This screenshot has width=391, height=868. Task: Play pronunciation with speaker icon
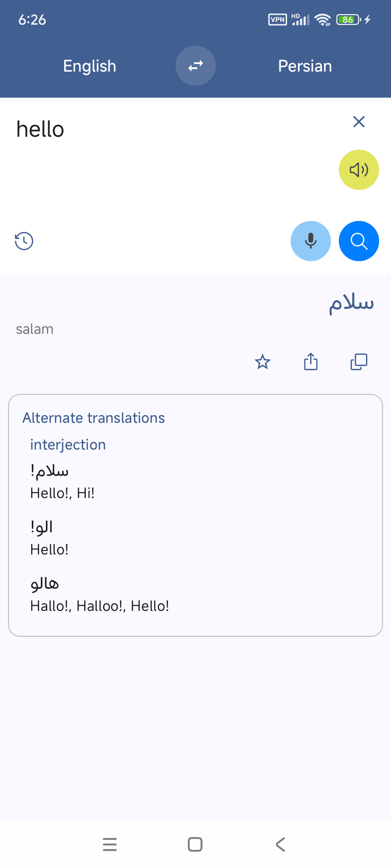(358, 170)
